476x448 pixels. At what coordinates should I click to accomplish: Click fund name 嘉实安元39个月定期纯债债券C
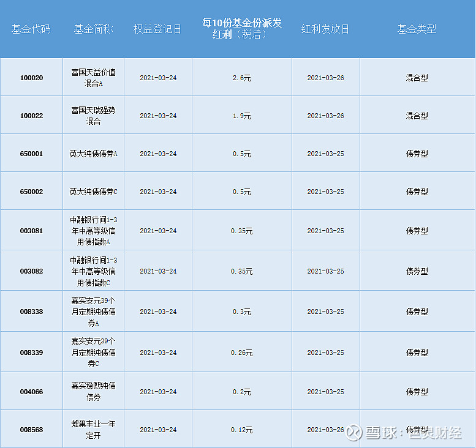pos(94,352)
